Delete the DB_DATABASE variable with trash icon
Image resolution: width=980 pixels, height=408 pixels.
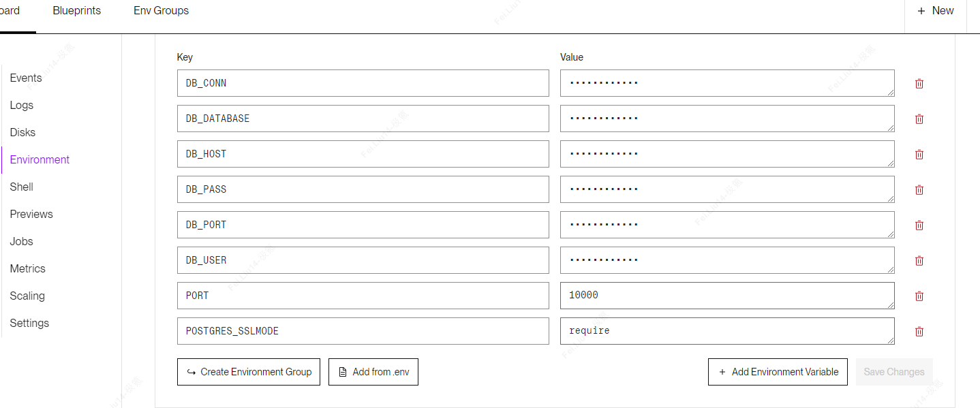[x=919, y=119]
